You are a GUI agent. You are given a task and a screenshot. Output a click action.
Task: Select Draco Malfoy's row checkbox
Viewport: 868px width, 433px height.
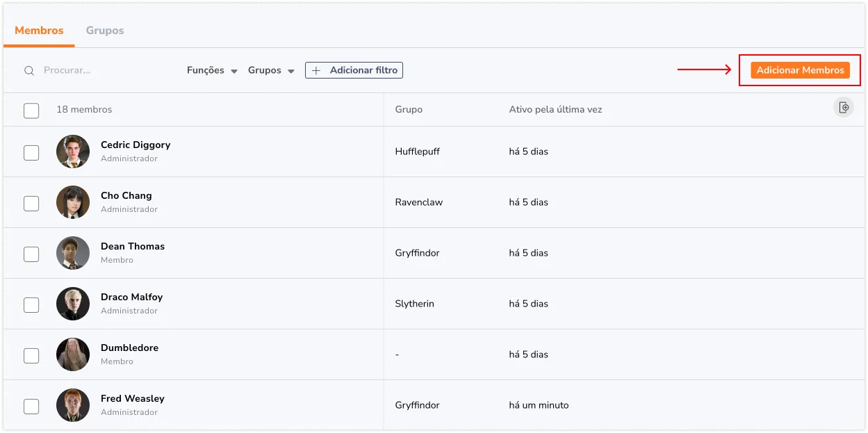[31, 304]
